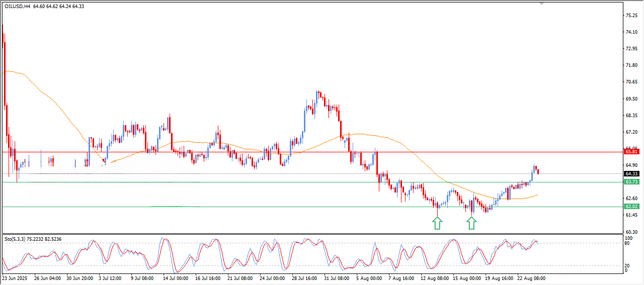
Task: Click the black 64.33 current price tag
Action: (x=631, y=174)
